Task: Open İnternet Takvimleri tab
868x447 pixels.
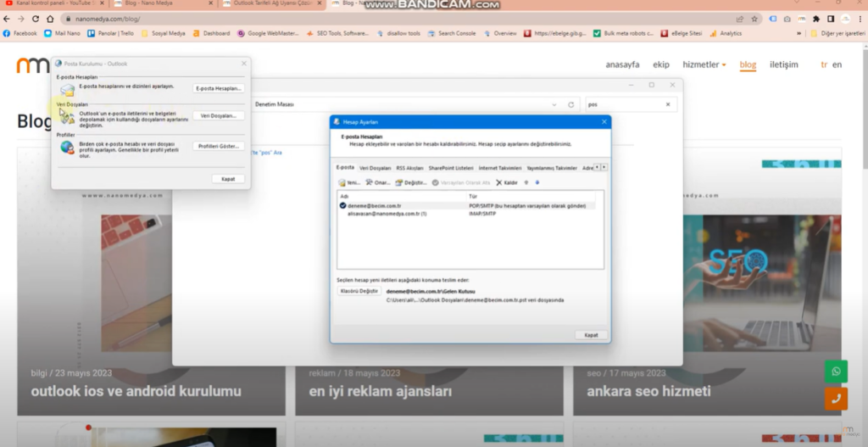Action: [x=500, y=168]
